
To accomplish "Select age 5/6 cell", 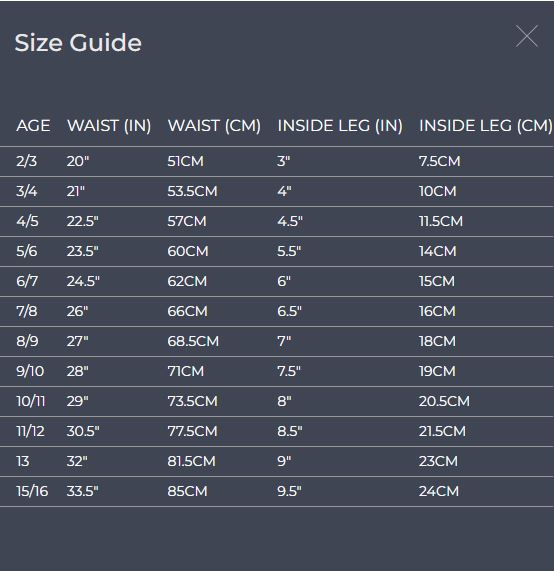I will [x=27, y=251].
